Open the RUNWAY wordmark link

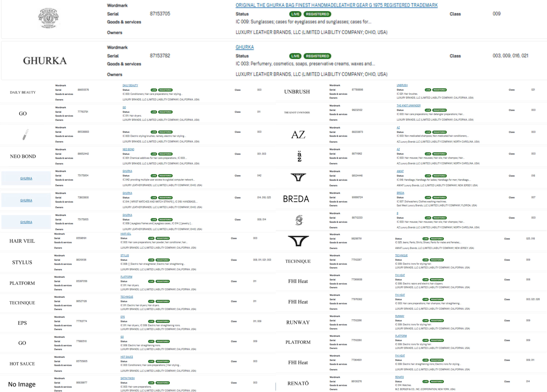point(399,316)
